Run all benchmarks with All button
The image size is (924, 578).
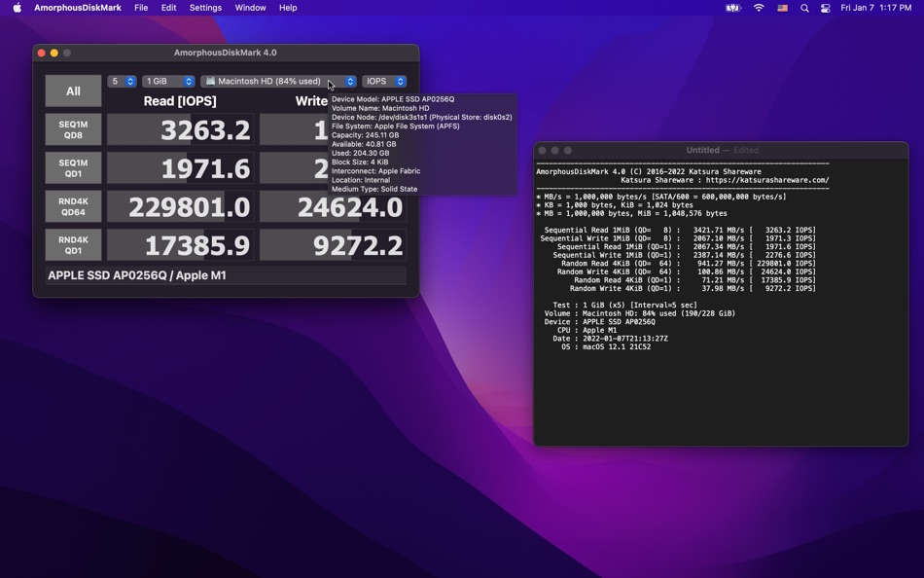tap(73, 90)
